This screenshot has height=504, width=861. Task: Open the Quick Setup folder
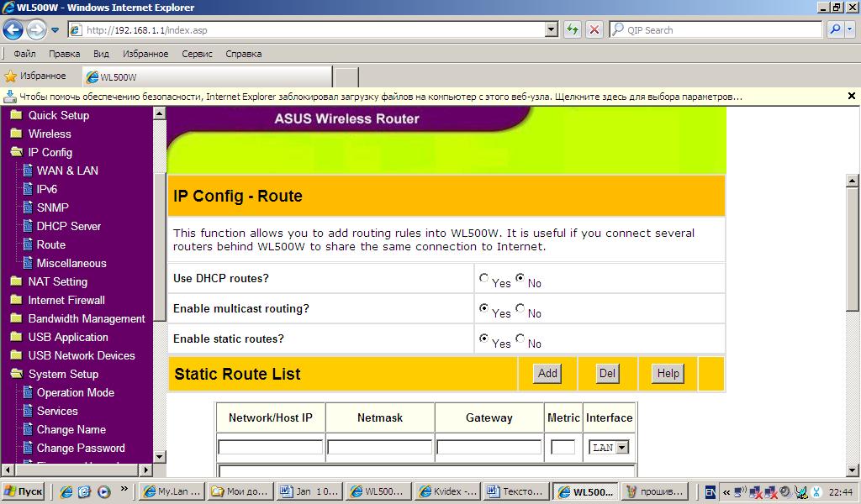pyautogui.click(x=50, y=115)
